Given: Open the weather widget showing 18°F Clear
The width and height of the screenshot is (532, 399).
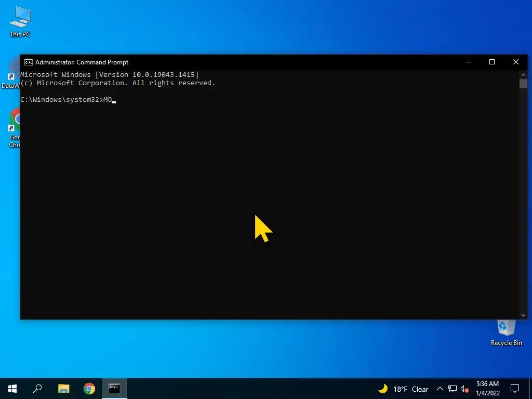Looking at the screenshot, I should 403,389.
